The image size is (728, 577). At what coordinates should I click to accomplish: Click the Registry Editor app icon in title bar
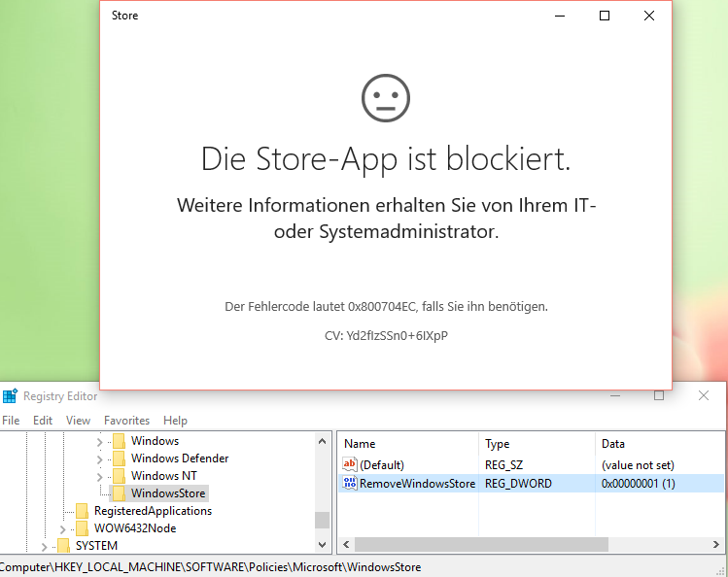(x=10, y=396)
